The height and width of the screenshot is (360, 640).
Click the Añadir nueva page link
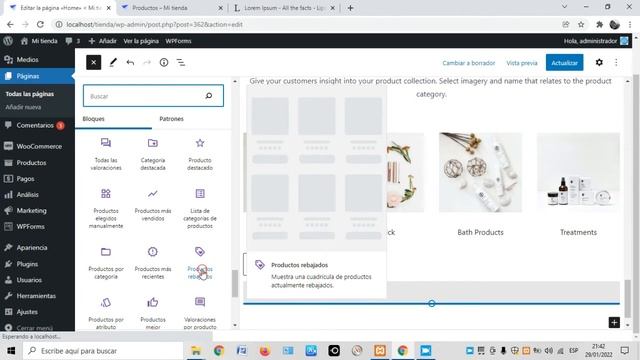23,107
